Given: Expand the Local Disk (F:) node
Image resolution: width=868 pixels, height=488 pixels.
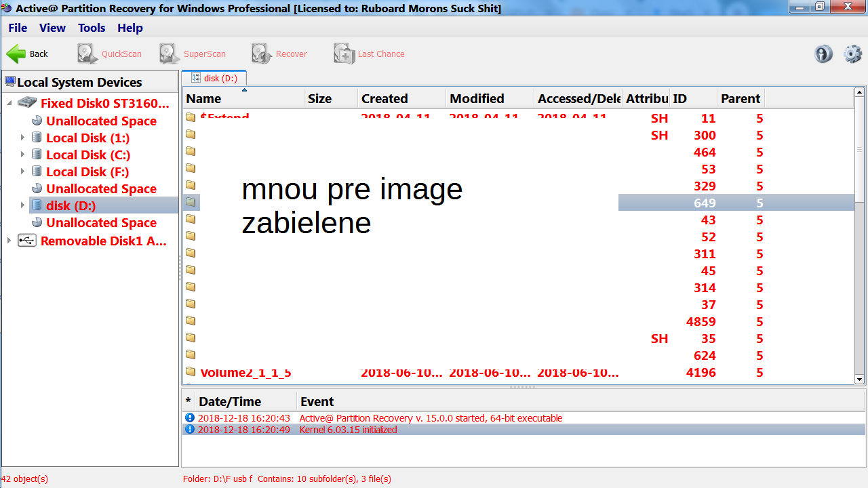Looking at the screenshot, I should [22, 171].
